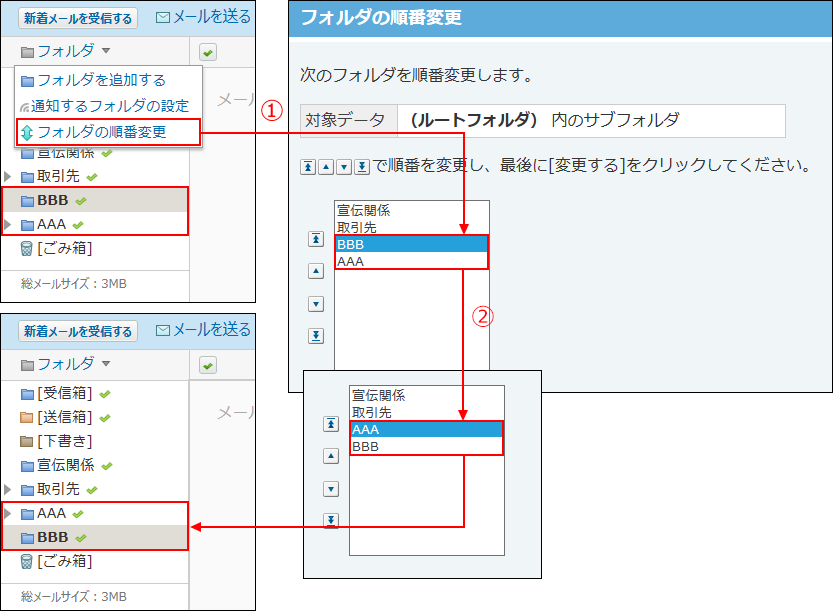This screenshot has height=611, width=833.
Task: Select 取引先 folder in top panel tree
Action: pyautogui.click(x=58, y=176)
